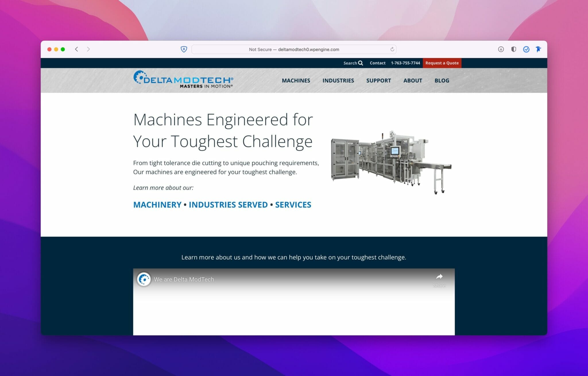
Task: Go back with the browser back arrow
Action: [76, 49]
